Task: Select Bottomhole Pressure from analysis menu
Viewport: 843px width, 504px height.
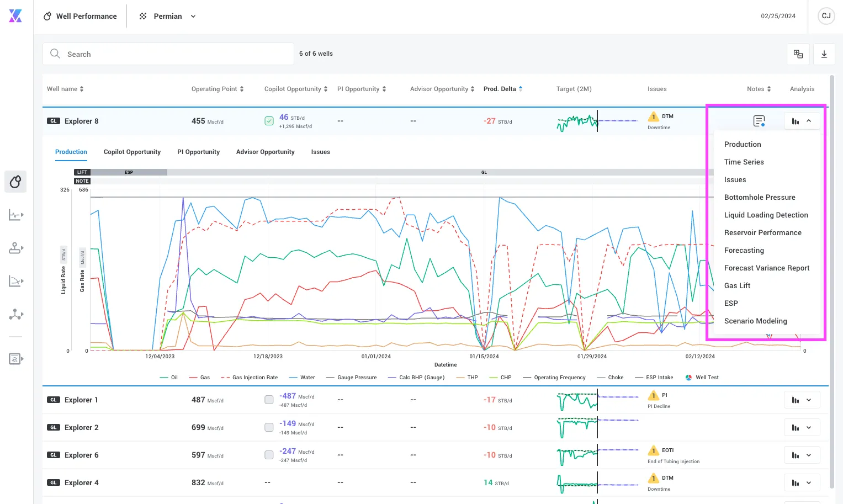Action: [760, 197]
